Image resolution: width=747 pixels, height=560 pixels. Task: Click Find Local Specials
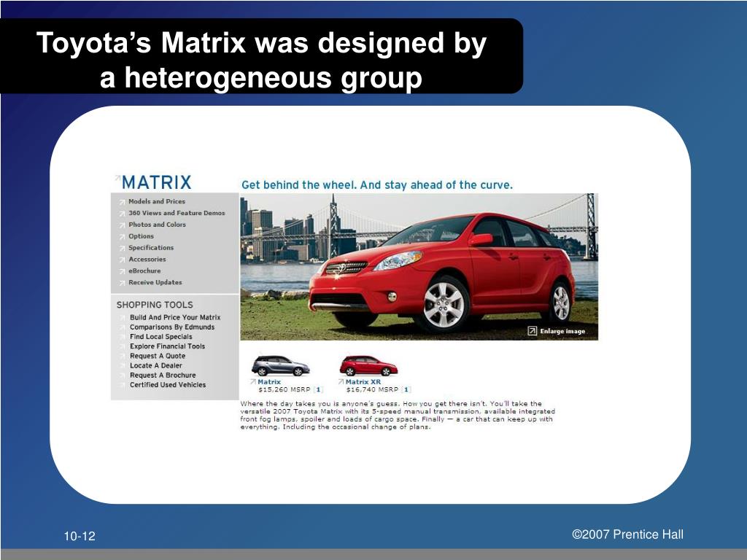[161, 337]
